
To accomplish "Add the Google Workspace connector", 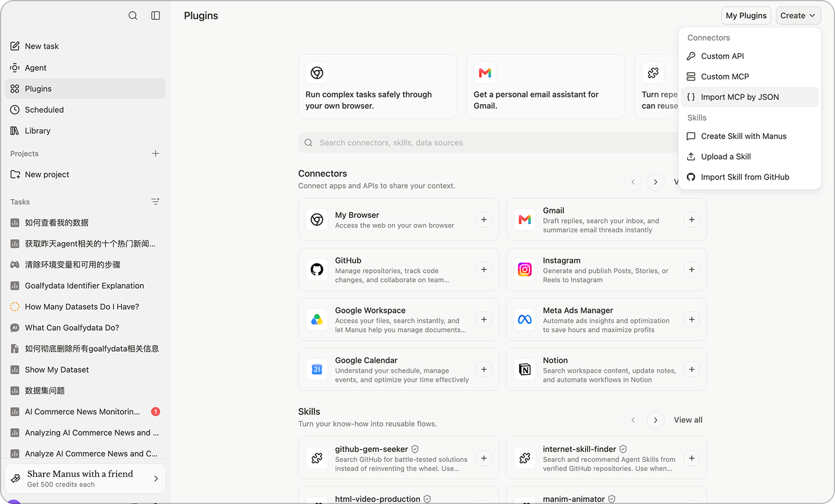I will 484,319.
